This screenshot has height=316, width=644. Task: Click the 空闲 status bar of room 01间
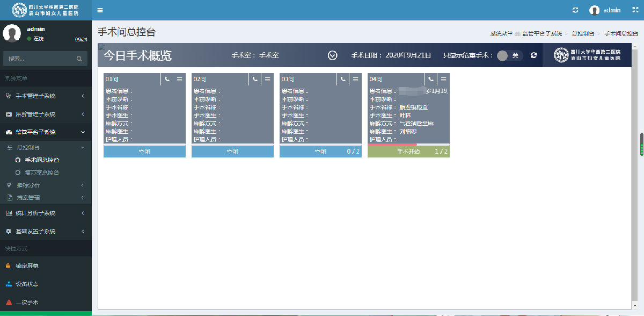pos(144,152)
